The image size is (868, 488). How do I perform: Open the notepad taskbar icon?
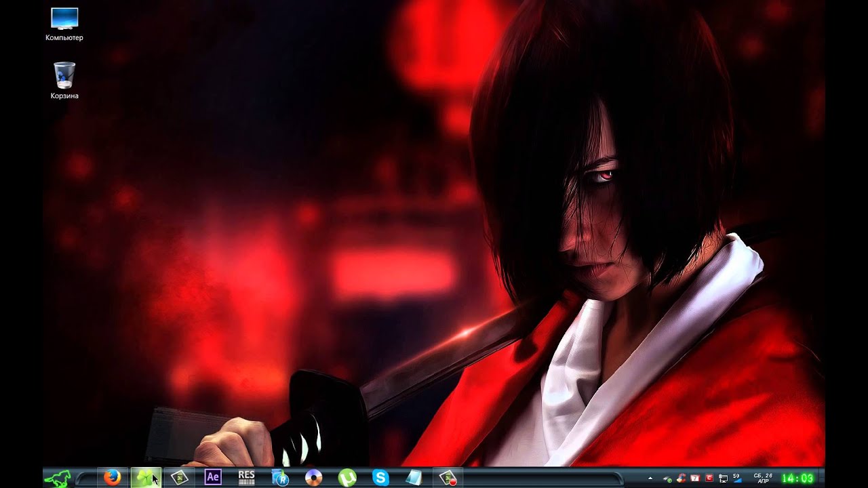coord(414,478)
